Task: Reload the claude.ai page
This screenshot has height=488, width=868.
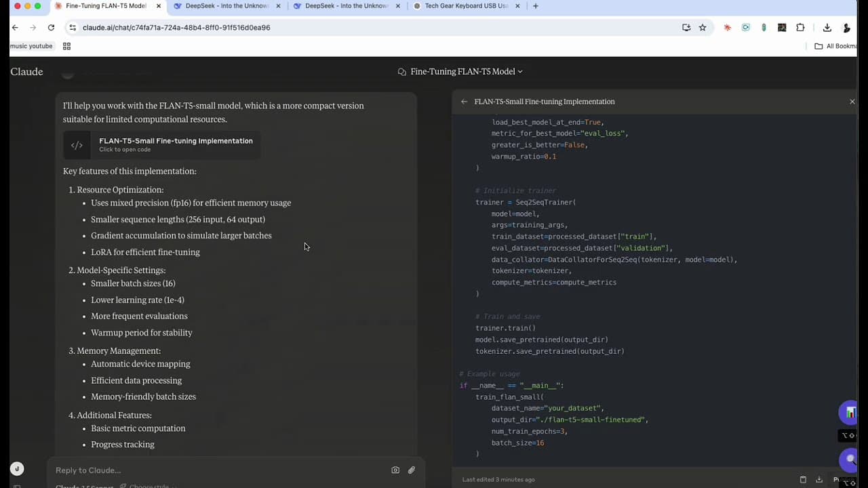Action: point(51,28)
